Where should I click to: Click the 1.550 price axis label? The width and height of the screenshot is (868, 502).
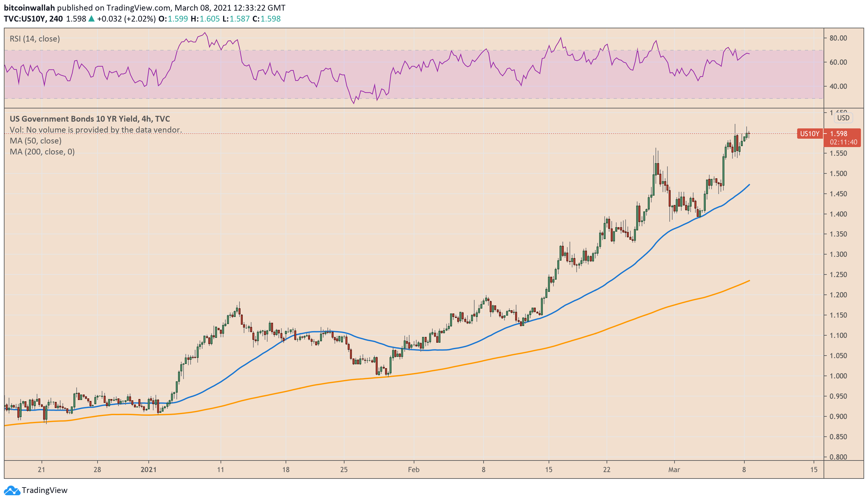point(838,153)
